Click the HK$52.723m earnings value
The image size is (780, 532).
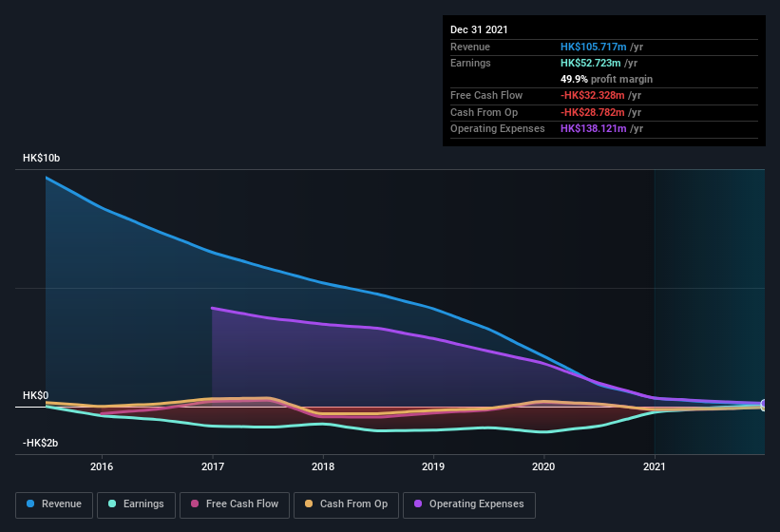(x=591, y=63)
